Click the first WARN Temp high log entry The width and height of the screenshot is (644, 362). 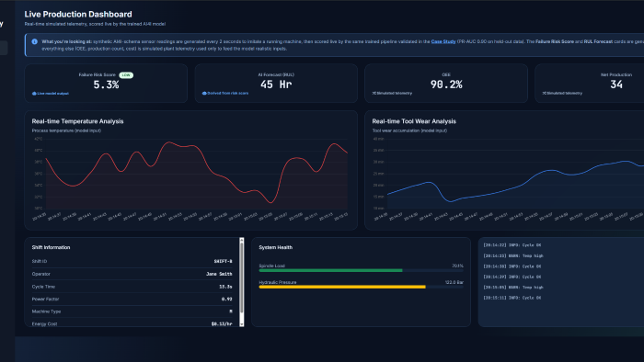pos(513,255)
